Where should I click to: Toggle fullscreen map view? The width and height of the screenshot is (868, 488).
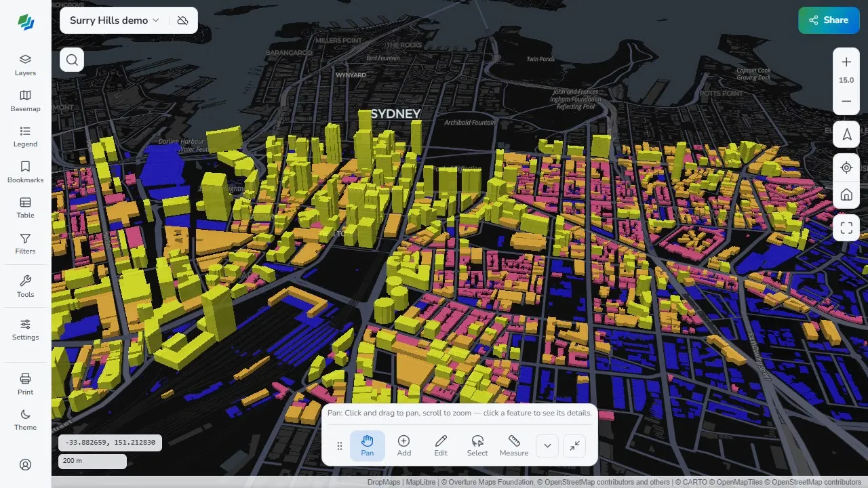846,228
